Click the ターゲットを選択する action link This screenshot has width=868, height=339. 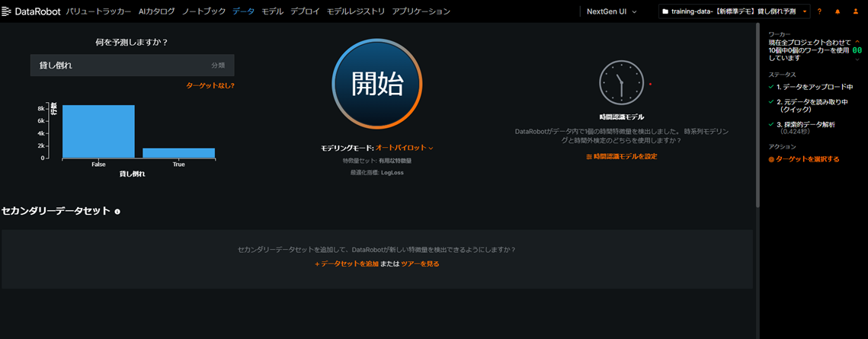point(807,159)
